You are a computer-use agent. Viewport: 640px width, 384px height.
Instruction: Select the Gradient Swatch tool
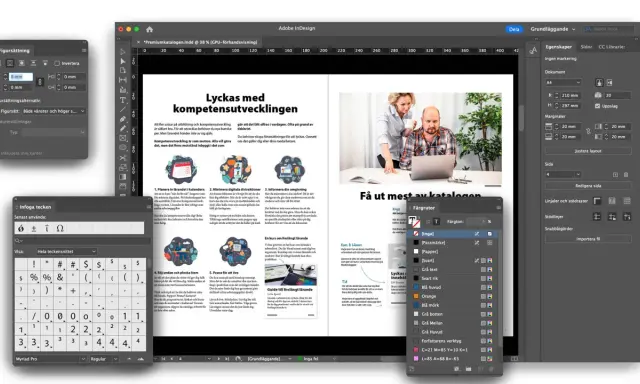123,177
